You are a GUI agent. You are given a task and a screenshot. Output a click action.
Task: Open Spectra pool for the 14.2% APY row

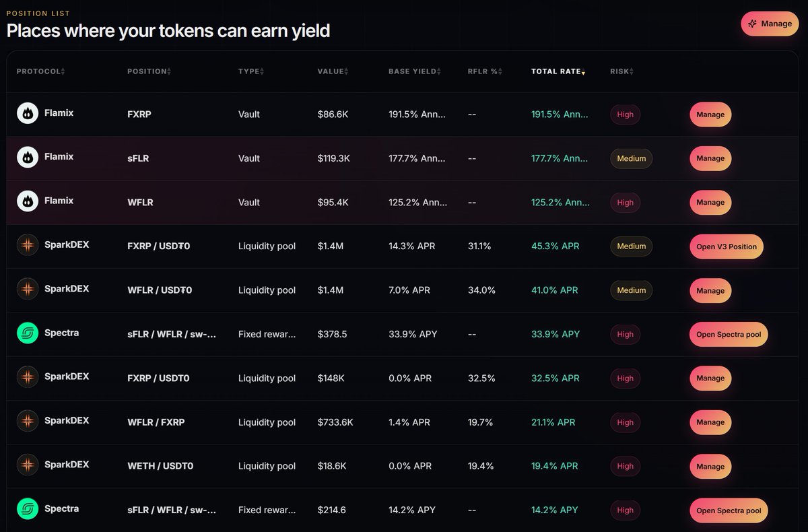coord(729,510)
